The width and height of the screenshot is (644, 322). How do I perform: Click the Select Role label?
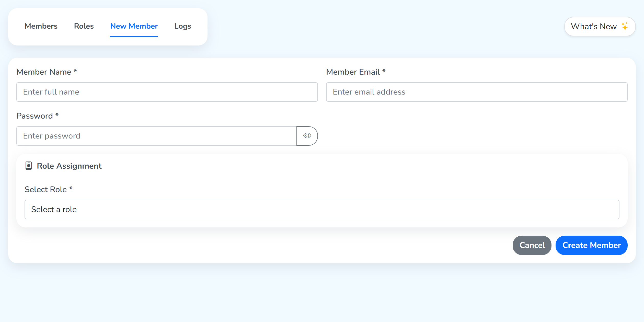pyautogui.click(x=48, y=189)
